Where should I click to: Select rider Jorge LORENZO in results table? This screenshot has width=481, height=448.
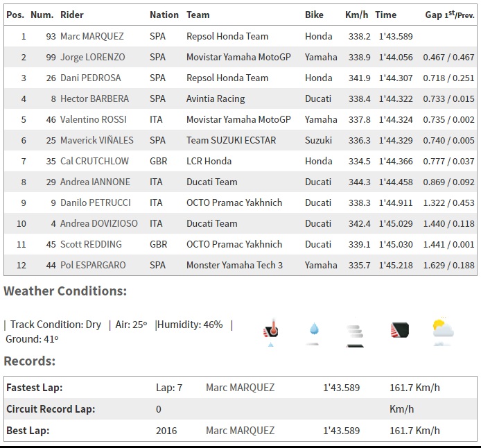click(x=94, y=57)
